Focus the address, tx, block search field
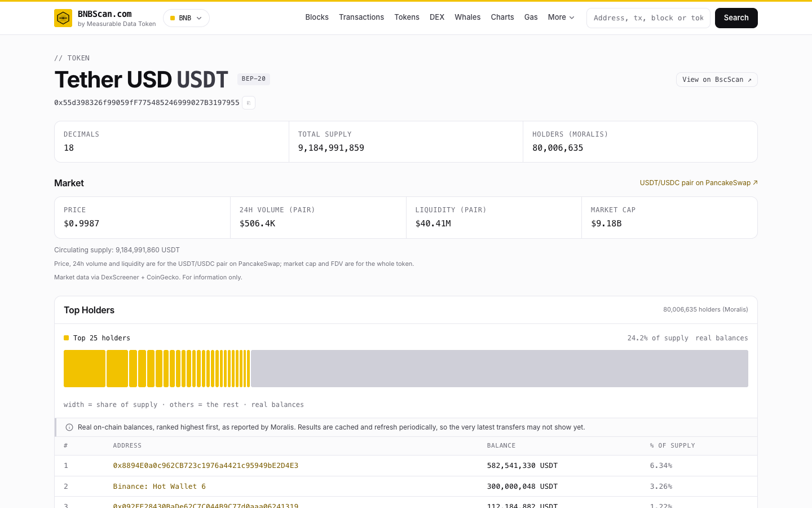812x508 pixels. point(648,18)
